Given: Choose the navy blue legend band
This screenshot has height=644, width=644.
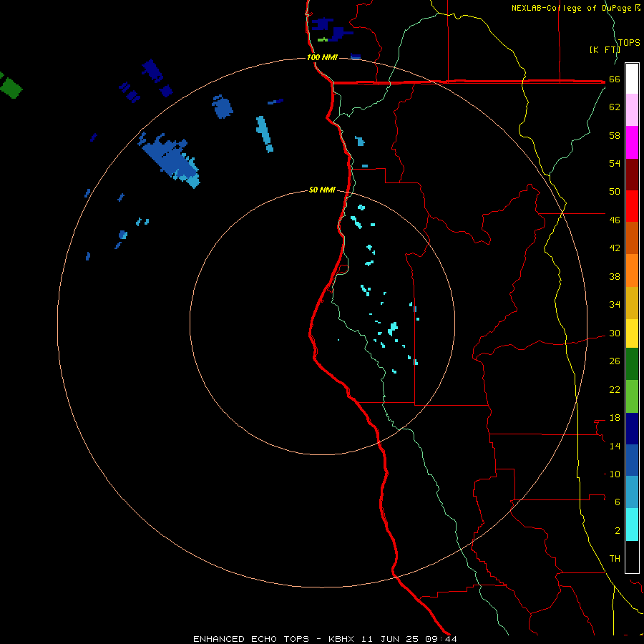Looking at the screenshot, I should point(632,429).
